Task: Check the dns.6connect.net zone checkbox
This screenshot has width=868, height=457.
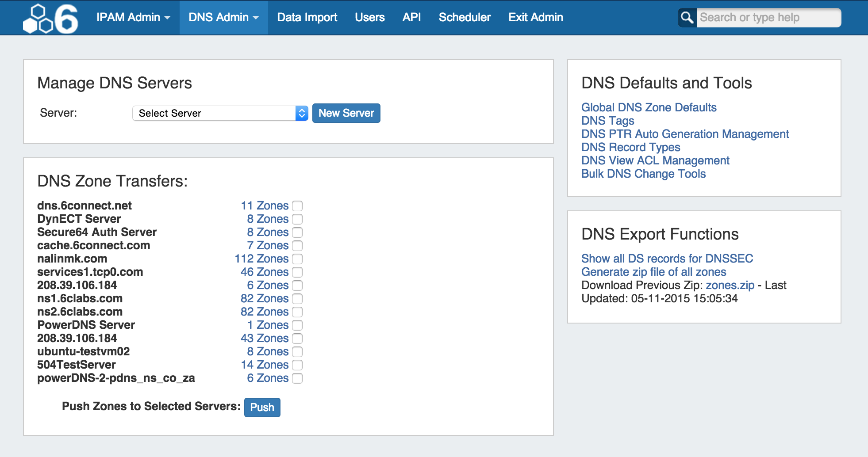Action: click(297, 206)
